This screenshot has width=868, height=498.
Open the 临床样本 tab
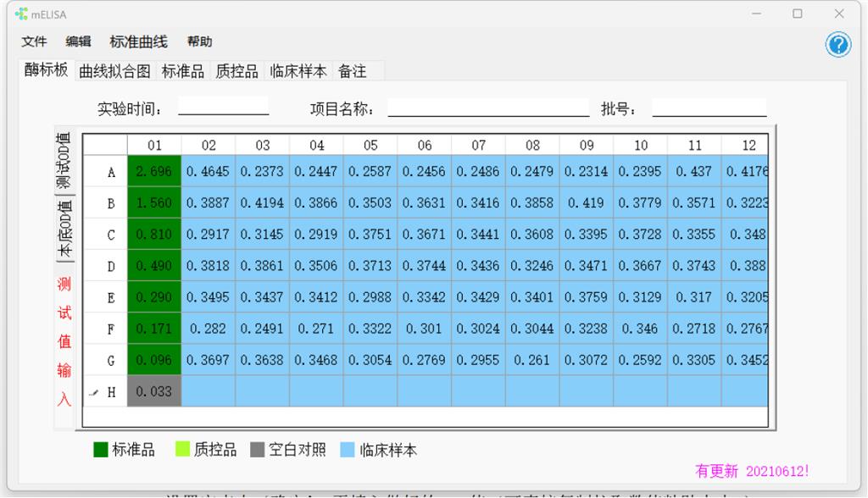pos(298,71)
